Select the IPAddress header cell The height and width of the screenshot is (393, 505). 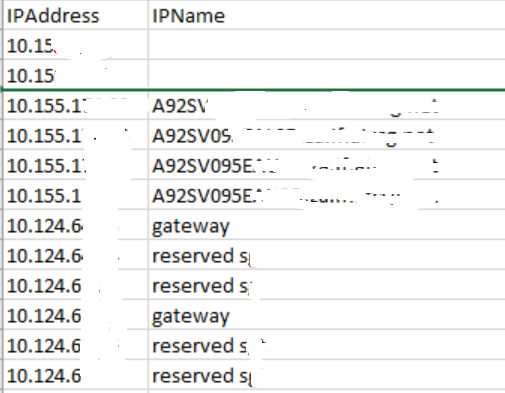[x=76, y=16]
